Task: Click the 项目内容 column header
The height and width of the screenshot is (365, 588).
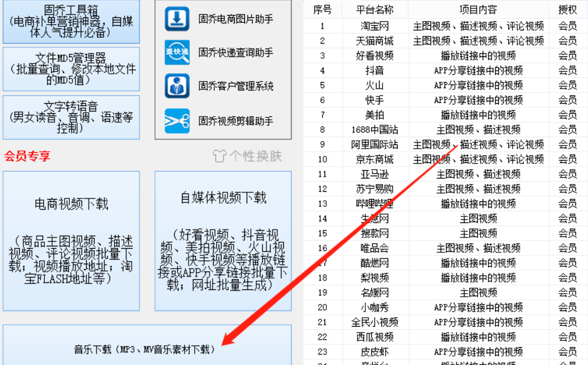Action: (x=478, y=10)
